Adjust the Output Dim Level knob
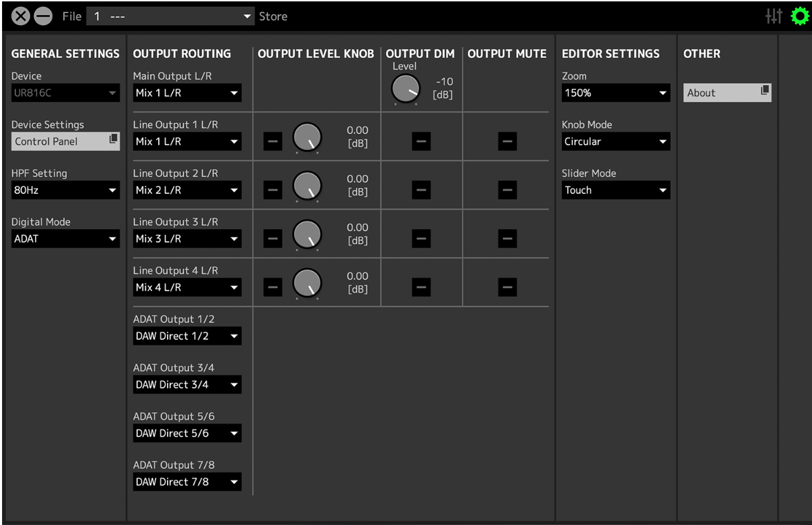Screen dimensions: 812x525 pyautogui.click(x=405, y=89)
